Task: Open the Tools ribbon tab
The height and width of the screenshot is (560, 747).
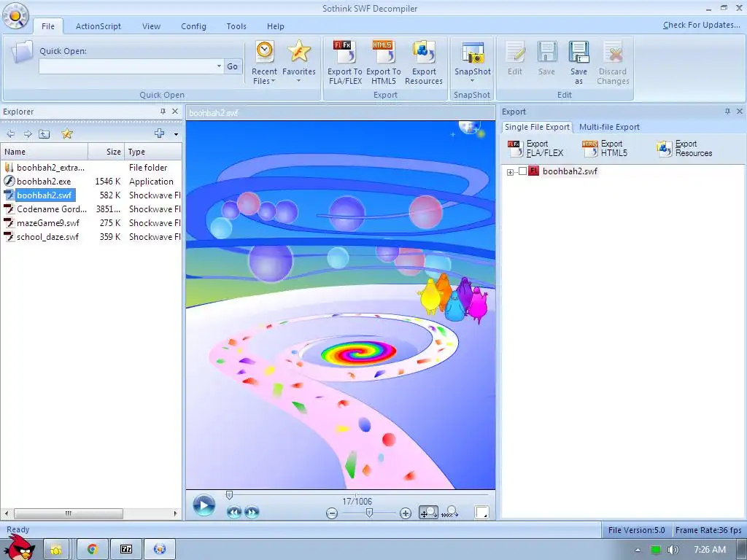Action: coord(236,26)
